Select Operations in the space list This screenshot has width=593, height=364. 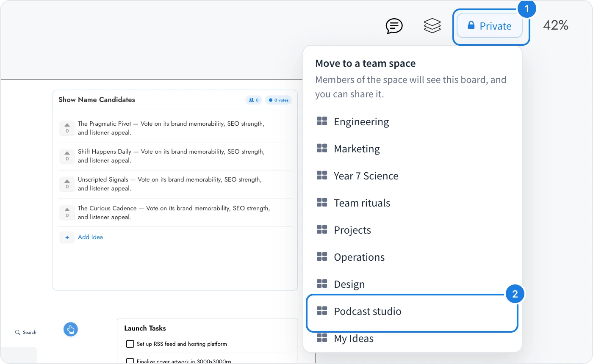tap(412, 257)
